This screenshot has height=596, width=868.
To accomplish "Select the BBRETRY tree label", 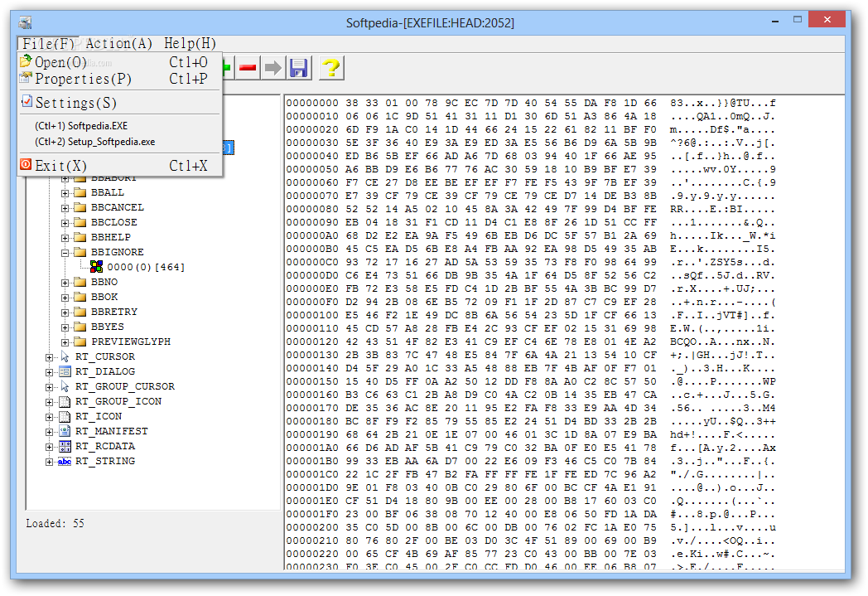I will click(x=114, y=312).
